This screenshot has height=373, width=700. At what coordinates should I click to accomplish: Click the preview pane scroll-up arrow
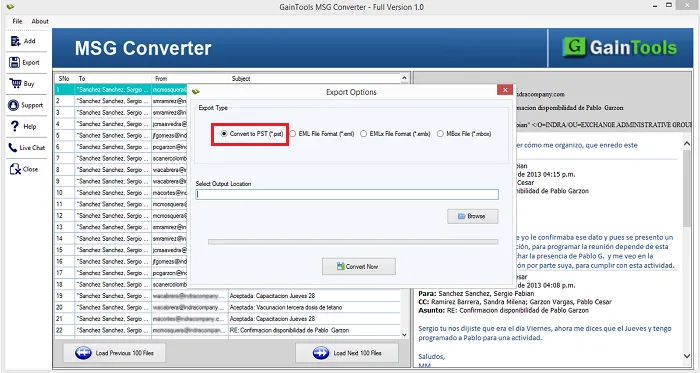(687, 144)
